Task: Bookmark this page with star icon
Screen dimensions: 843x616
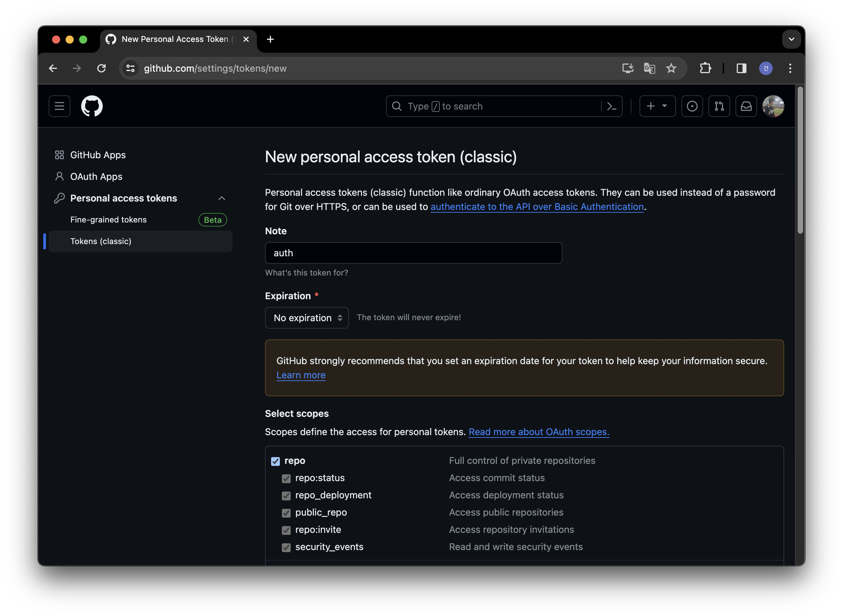Action: click(671, 68)
